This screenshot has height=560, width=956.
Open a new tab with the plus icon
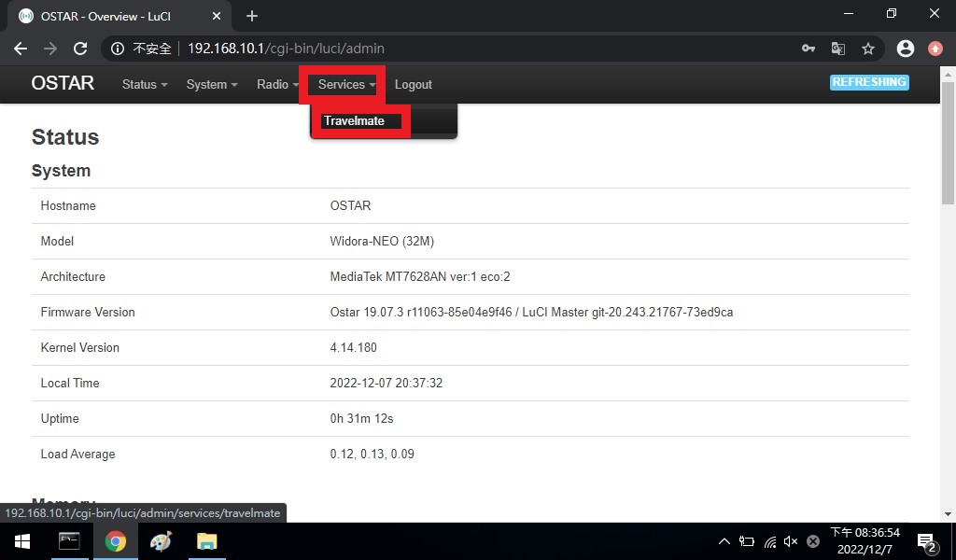pos(252,16)
